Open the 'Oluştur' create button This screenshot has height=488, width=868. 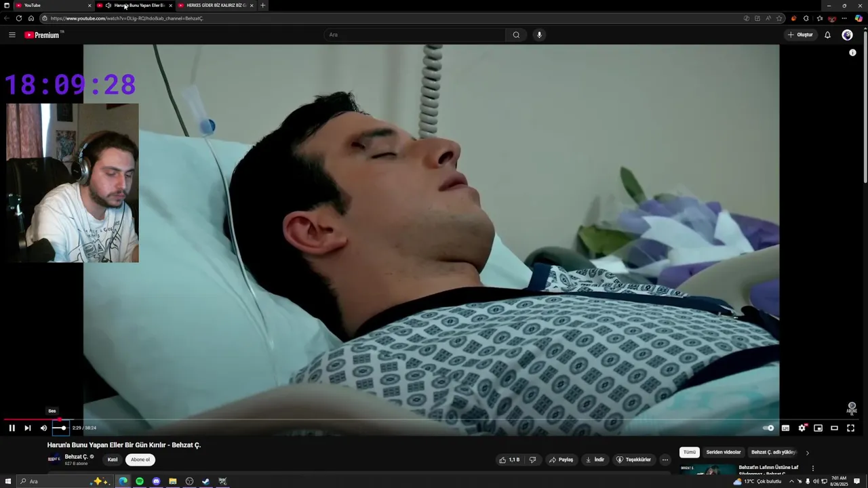pos(800,35)
